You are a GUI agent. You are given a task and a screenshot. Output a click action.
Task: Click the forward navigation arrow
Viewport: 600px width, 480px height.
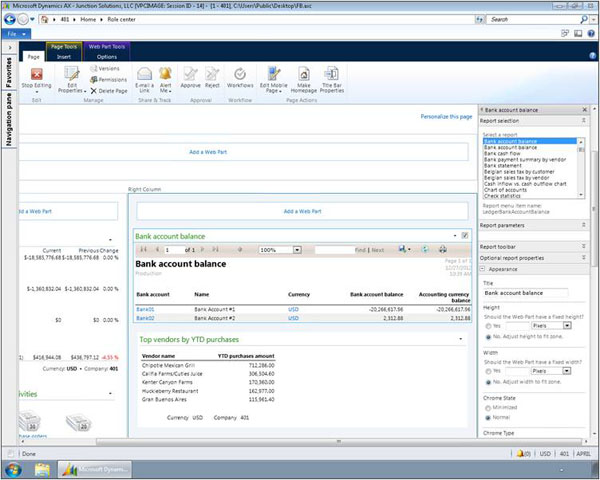point(23,19)
